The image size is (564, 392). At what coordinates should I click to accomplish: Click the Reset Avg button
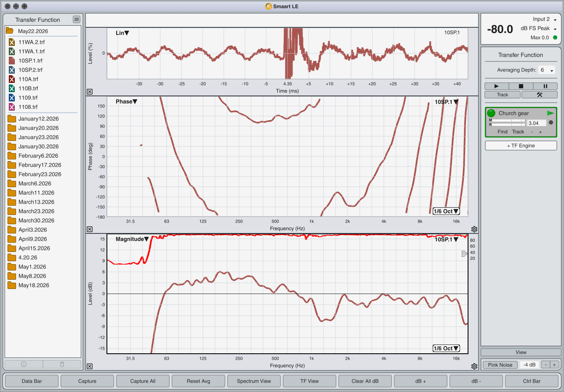coord(198,381)
